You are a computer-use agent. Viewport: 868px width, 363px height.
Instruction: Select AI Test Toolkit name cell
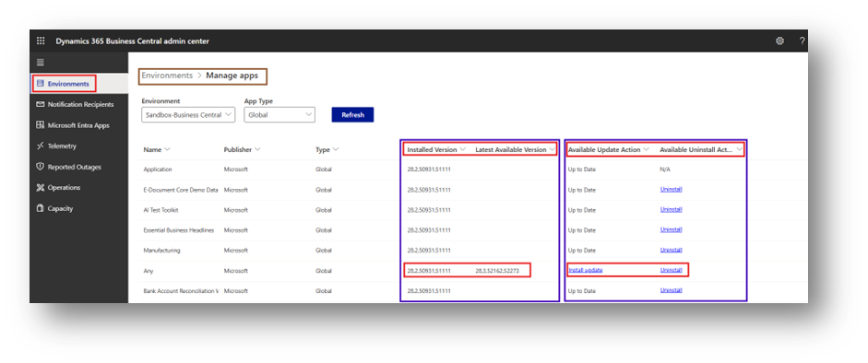point(161,210)
